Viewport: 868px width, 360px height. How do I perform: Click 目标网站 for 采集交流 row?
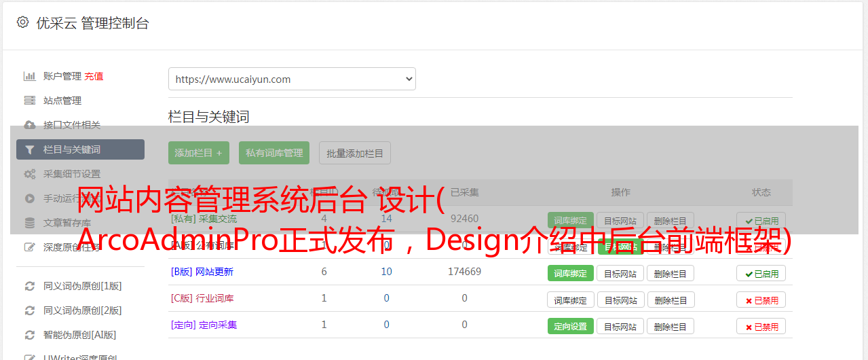(620, 220)
